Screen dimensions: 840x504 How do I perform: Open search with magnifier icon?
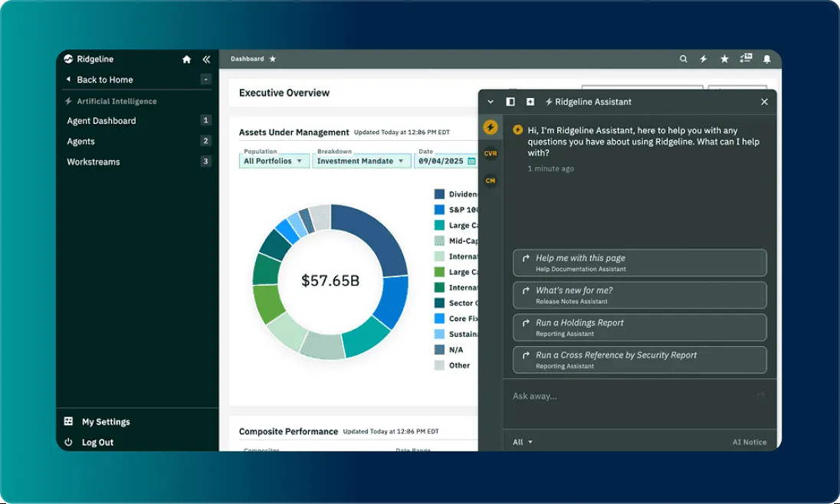click(x=683, y=59)
